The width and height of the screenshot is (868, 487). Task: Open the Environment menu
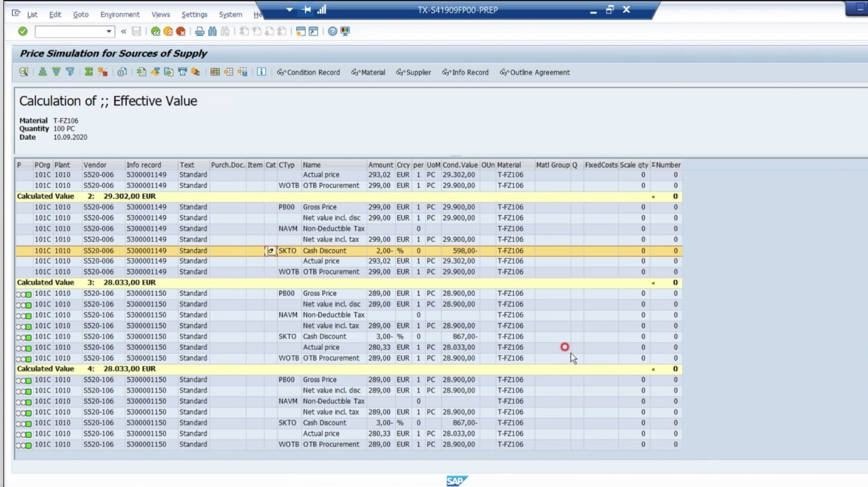[x=119, y=14]
